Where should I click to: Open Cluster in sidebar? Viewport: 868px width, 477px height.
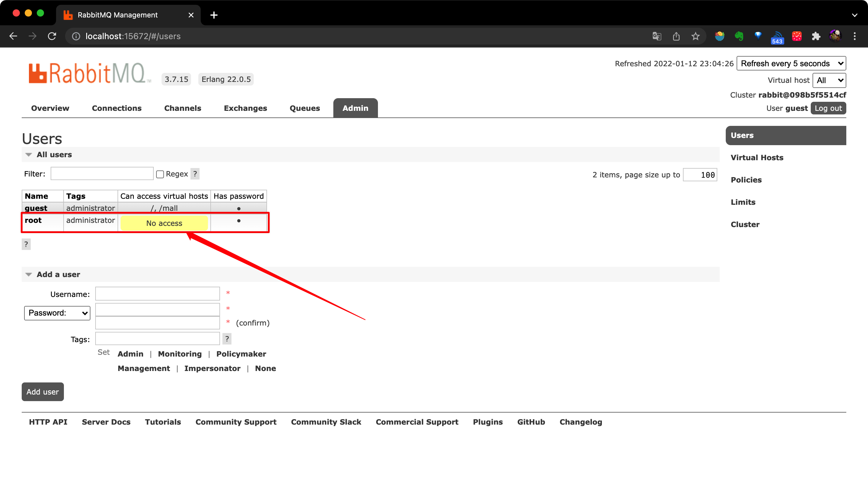coord(745,224)
